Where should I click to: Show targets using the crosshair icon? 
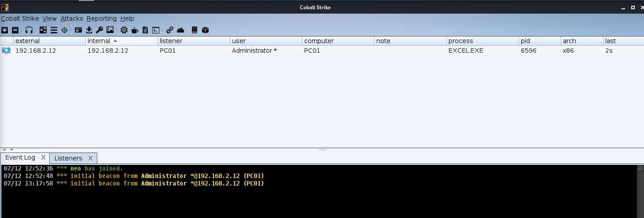(64, 30)
